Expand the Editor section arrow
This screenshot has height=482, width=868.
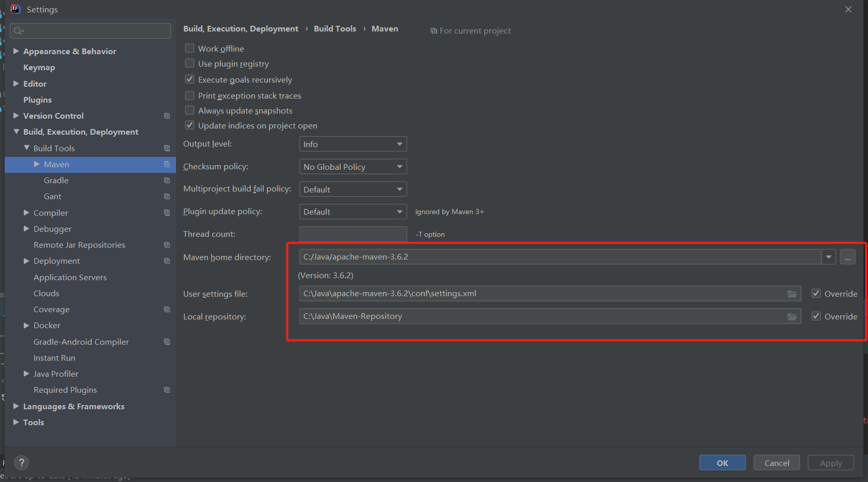(x=16, y=83)
